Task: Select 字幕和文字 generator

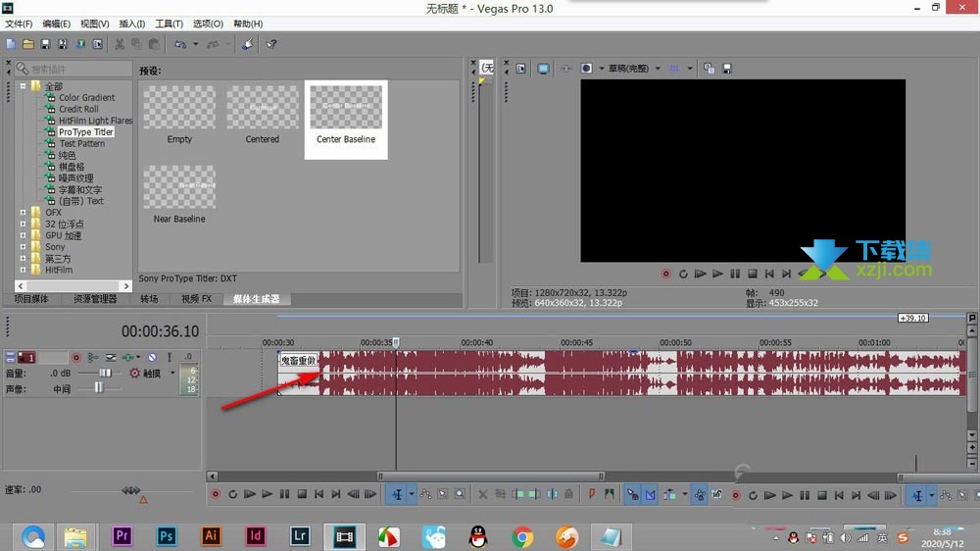Action: click(x=80, y=189)
